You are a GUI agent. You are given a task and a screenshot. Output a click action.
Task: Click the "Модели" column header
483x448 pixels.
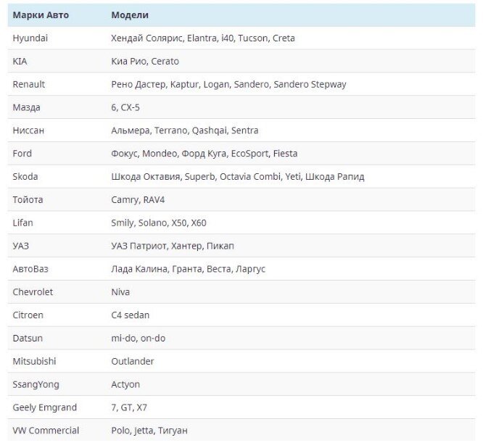pos(130,15)
